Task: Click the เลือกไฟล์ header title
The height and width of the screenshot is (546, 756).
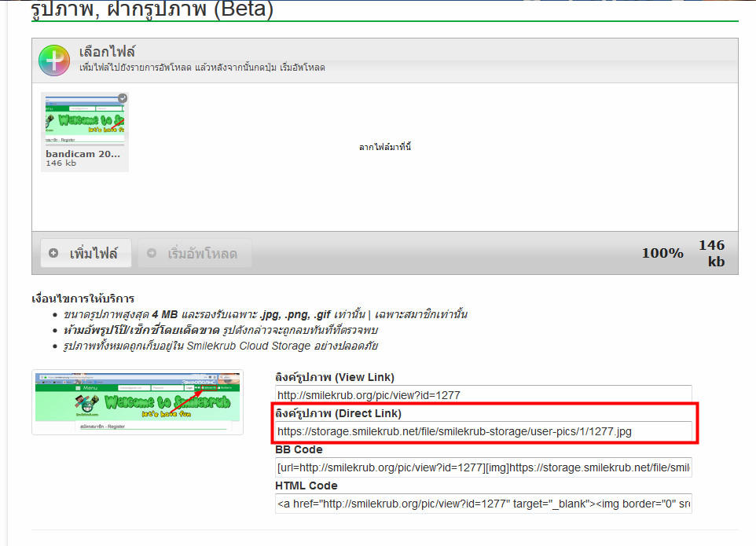Action: pos(107,52)
